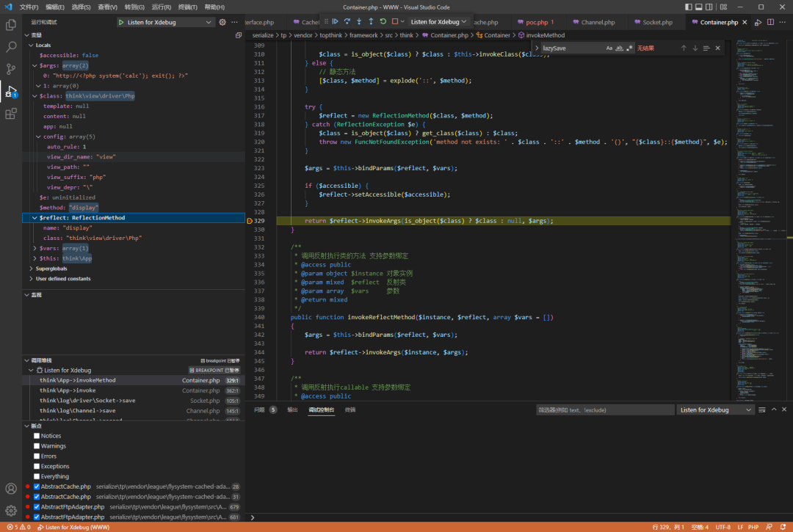Image resolution: width=793 pixels, height=532 pixels.
Task: Open the 终端 menu in menu bar
Action: [x=188, y=7]
